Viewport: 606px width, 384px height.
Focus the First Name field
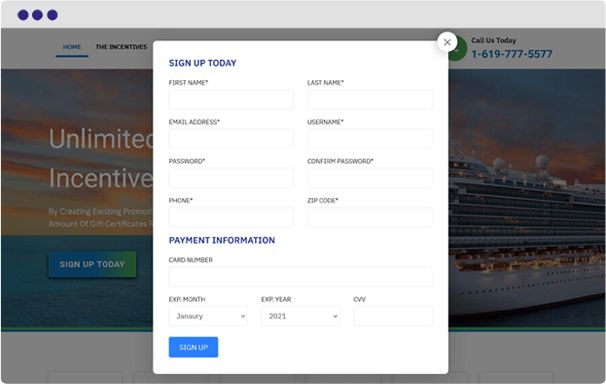coord(231,99)
